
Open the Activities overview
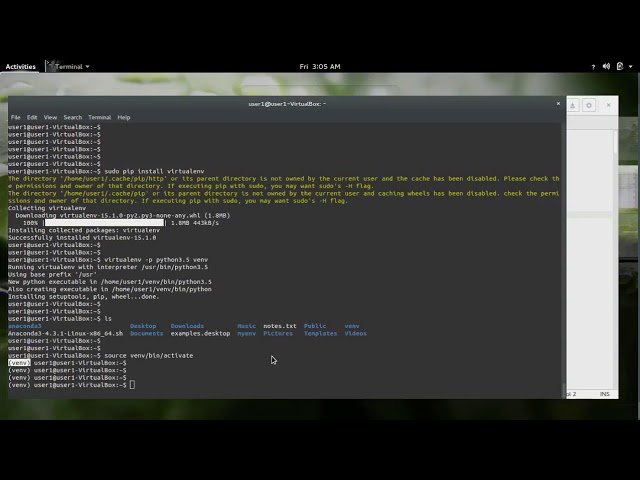20,67
